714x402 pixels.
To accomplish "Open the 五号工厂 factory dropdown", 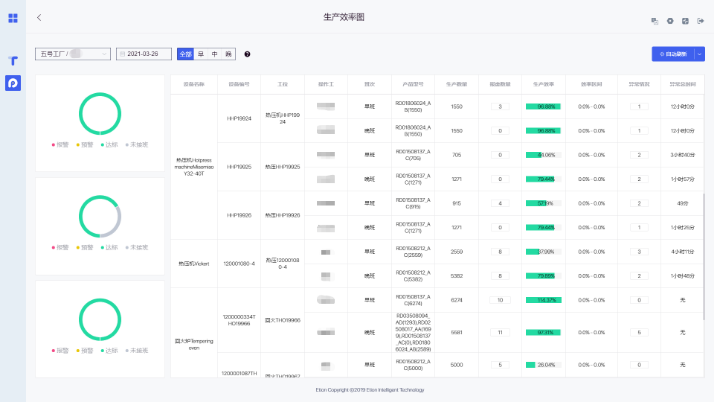I will (73, 54).
